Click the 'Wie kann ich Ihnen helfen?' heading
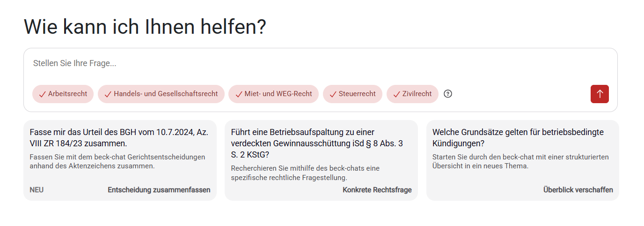The height and width of the screenshot is (226, 644). [x=145, y=27]
